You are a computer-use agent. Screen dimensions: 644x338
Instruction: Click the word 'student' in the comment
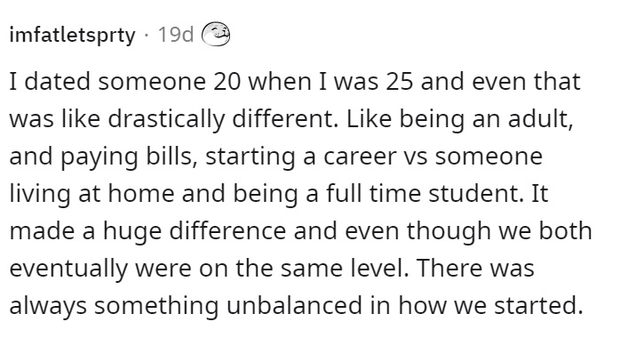476,194
